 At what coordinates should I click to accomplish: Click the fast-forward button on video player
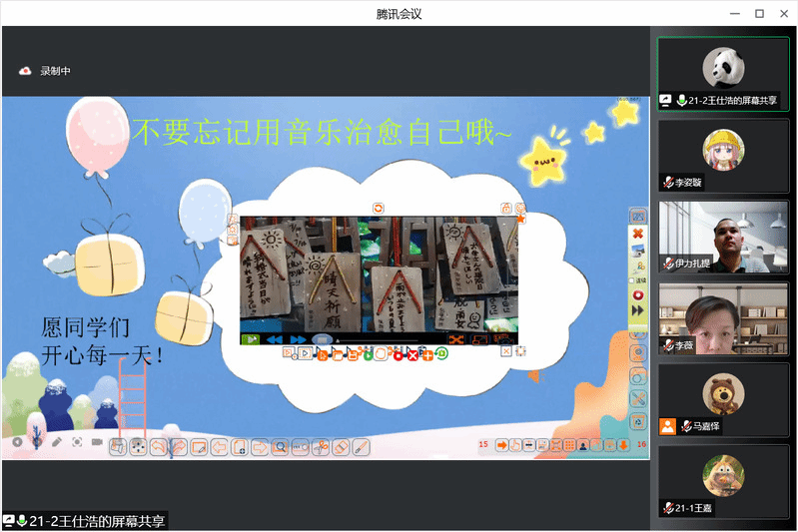[x=298, y=340]
